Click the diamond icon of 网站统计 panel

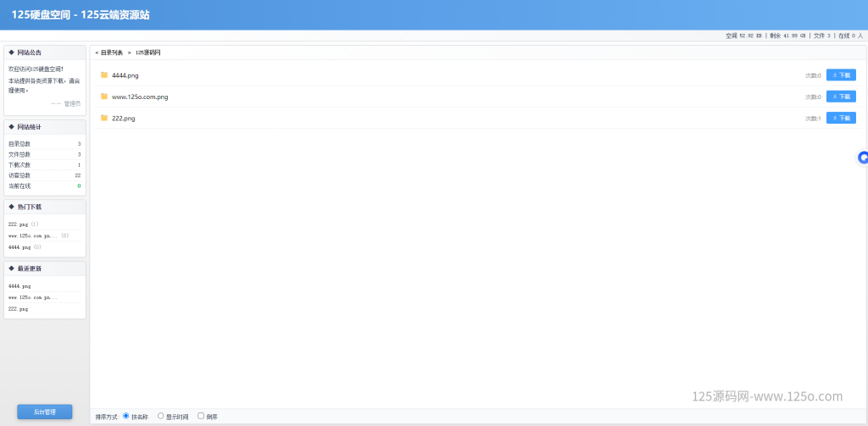(x=11, y=127)
